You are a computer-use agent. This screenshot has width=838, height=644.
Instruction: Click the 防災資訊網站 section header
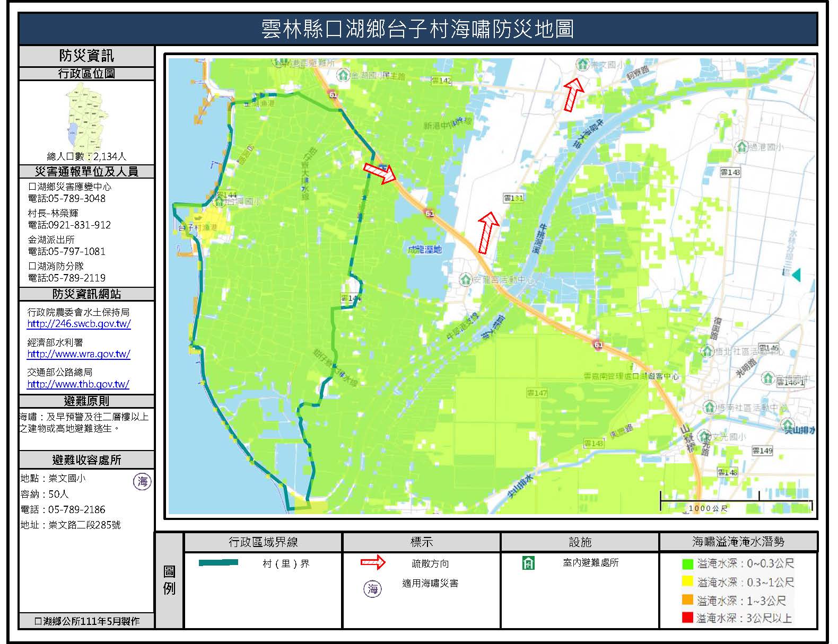click(x=86, y=294)
